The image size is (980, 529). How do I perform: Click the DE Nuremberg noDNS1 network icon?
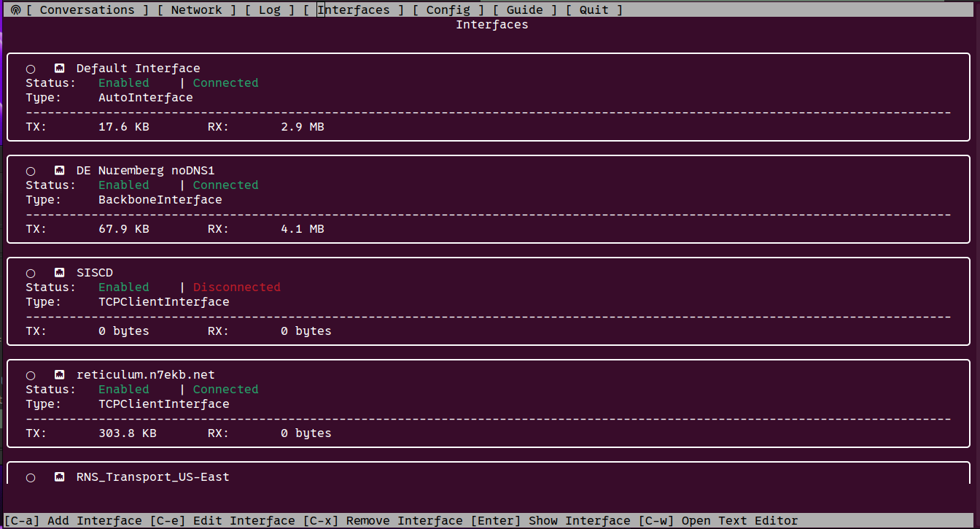coord(60,171)
